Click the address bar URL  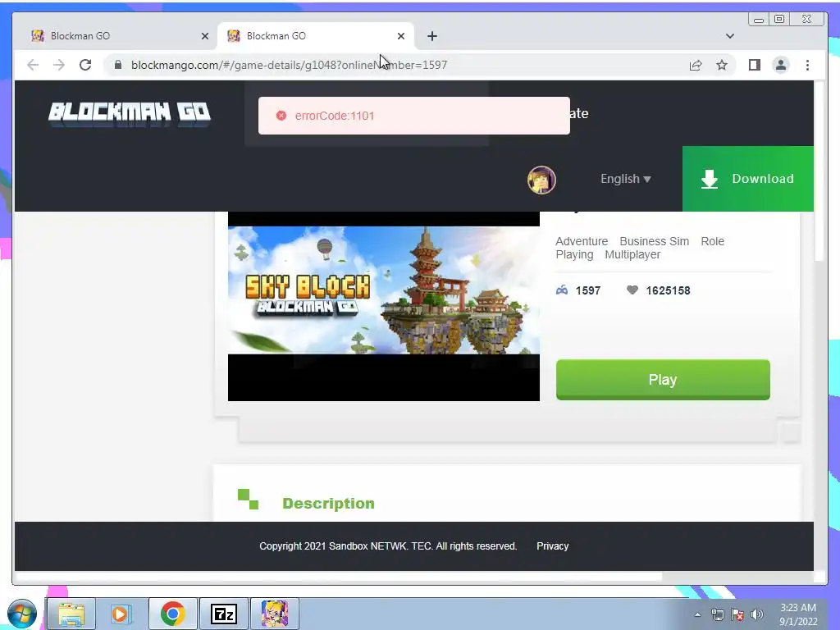point(290,65)
